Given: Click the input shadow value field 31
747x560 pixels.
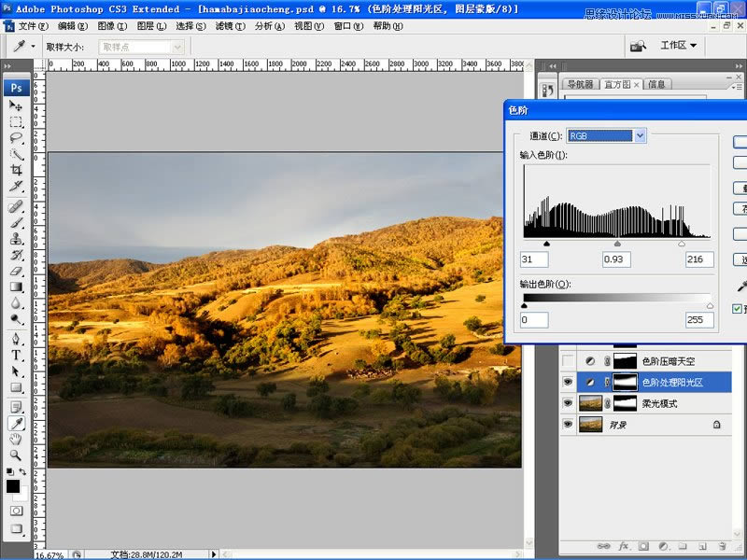Looking at the screenshot, I should (x=534, y=259).
